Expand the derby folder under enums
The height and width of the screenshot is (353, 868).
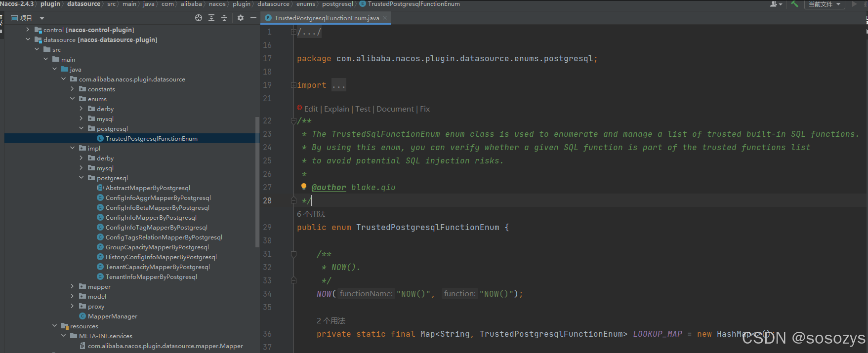[81, 109]
